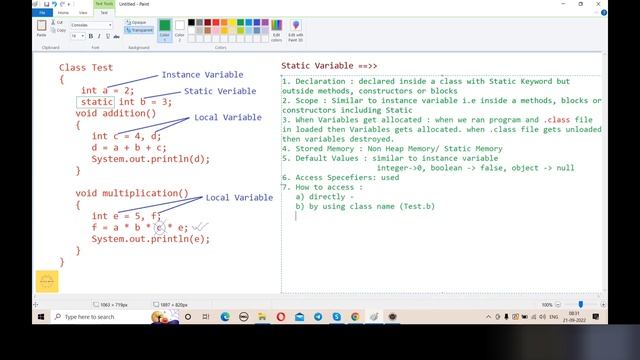Screen dimensions: 640x360
Task: Click the Cortana circle icon on taskbar
Action: [x=188, y=317]
